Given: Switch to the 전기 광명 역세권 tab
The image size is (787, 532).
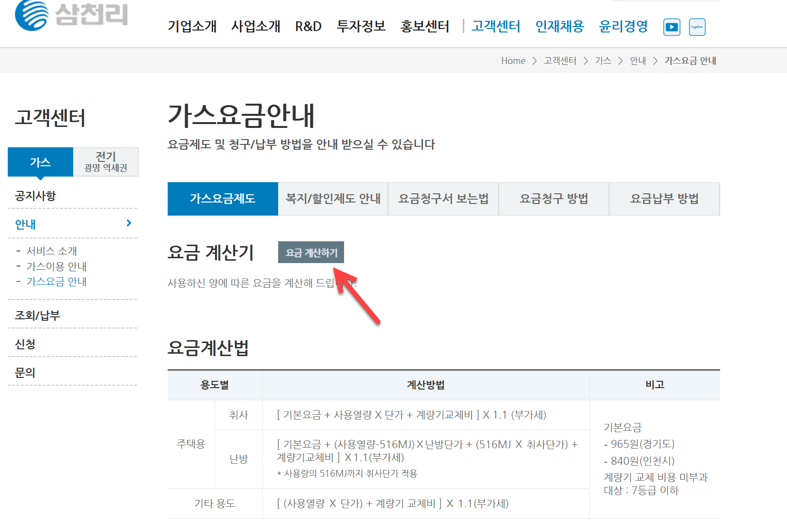Looking at the screenshot, I should tap(105, 162).
